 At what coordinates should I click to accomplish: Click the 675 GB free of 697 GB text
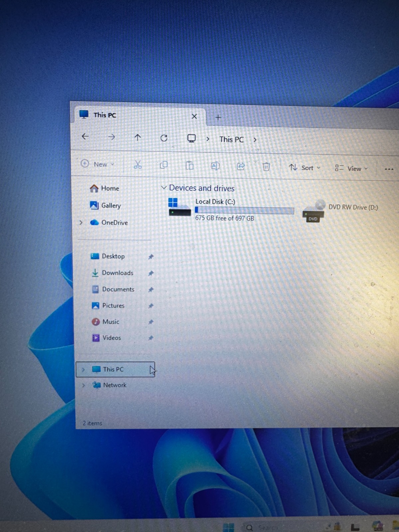pyautogui.click(x=224, y=218)
